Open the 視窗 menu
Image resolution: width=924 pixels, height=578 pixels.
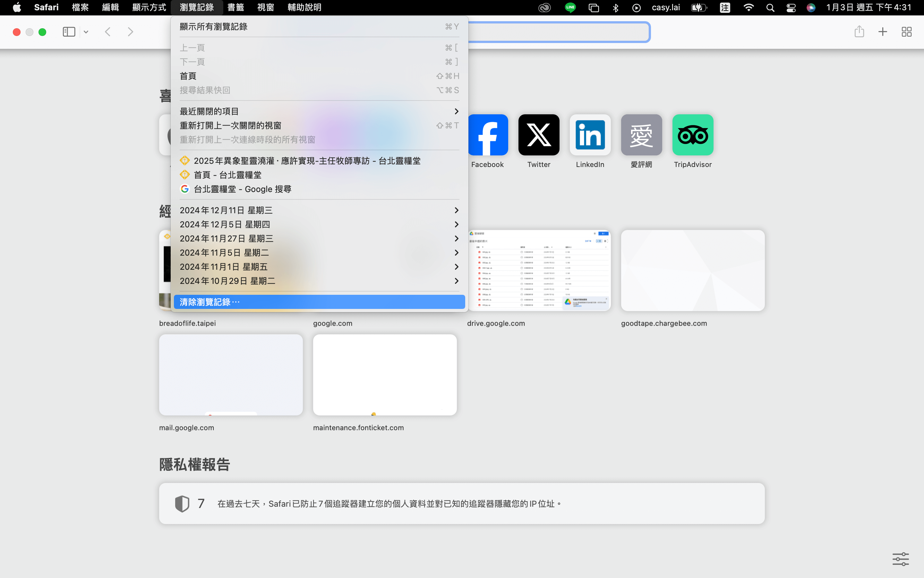[266, 7]
